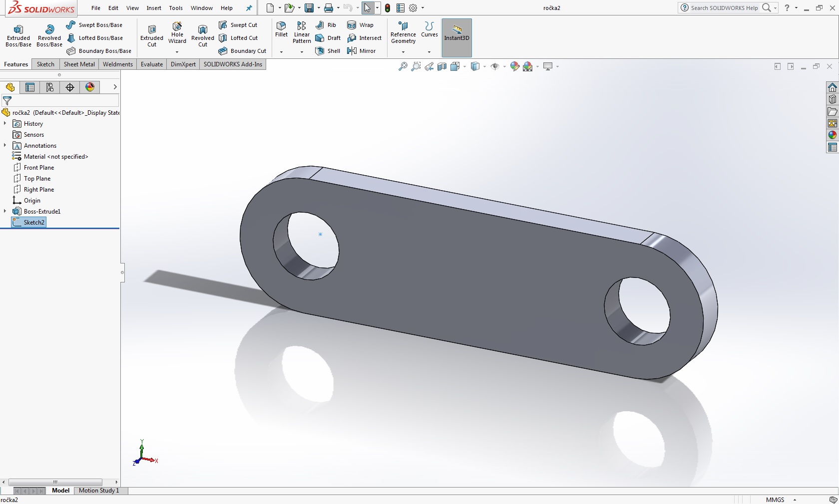Switch to the Motion Study 1 tab

(99, 491)
